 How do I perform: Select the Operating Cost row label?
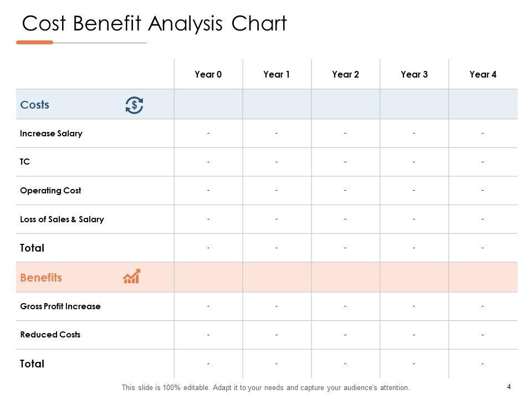[x=50, y=191]
